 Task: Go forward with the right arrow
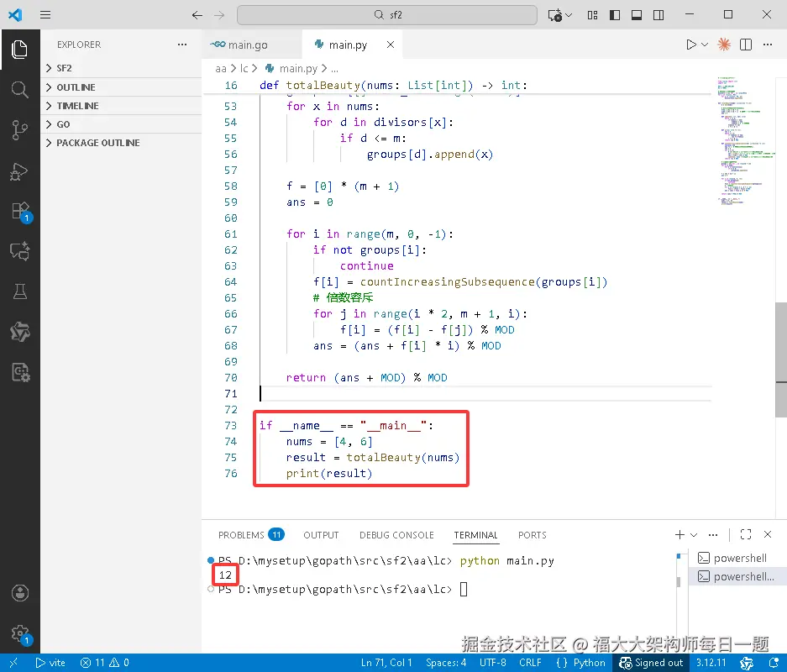(219, 15)
